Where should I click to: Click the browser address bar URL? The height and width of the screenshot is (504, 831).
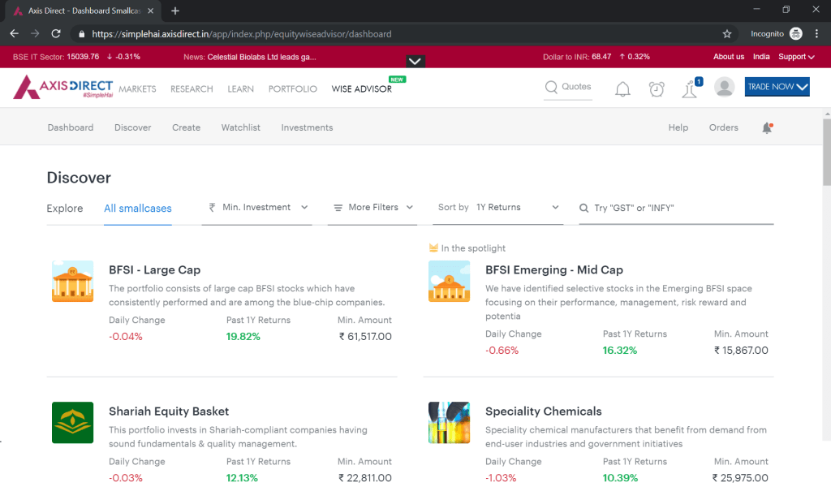click(x=242, y=34)
